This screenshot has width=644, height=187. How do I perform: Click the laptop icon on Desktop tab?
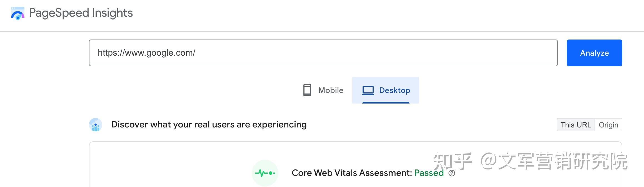pyautogui.click(x=368, y=90)
